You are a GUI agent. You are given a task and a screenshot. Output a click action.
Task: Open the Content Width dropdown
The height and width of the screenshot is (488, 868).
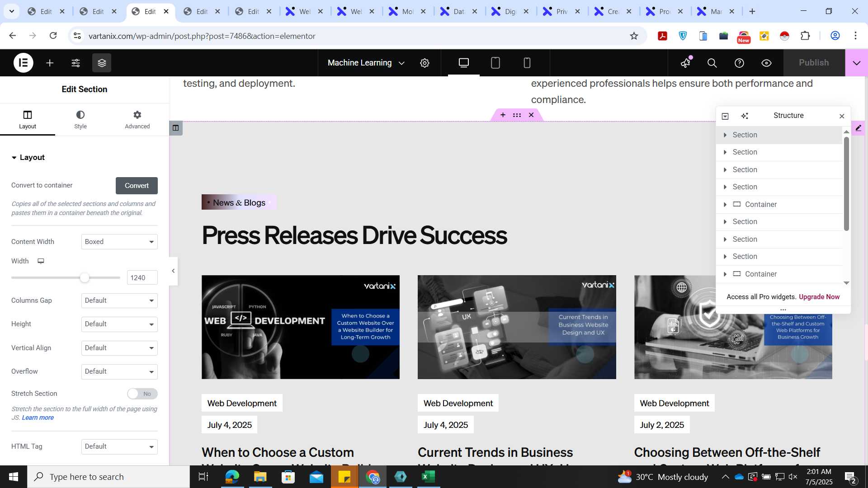pyautogui.click(x=119, y=242)
